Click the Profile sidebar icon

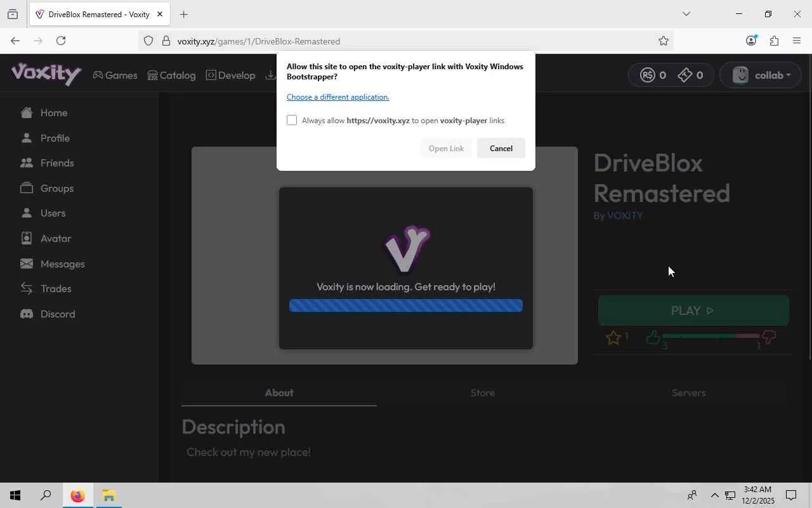(x=27, y=138)
